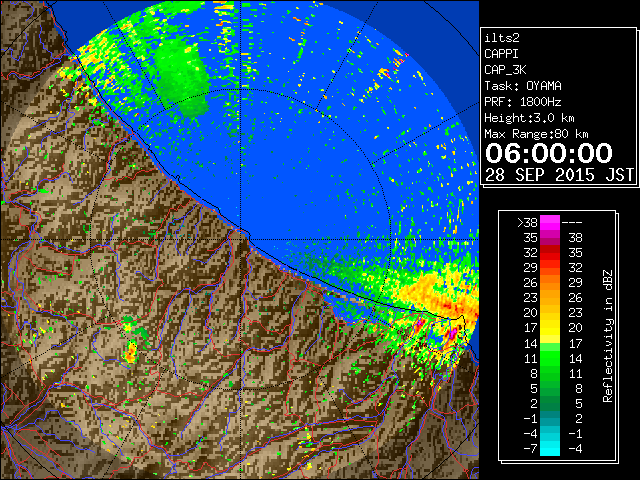
Task: Pick the bright green 11 to 14 swatch
Action: point(550,358)
